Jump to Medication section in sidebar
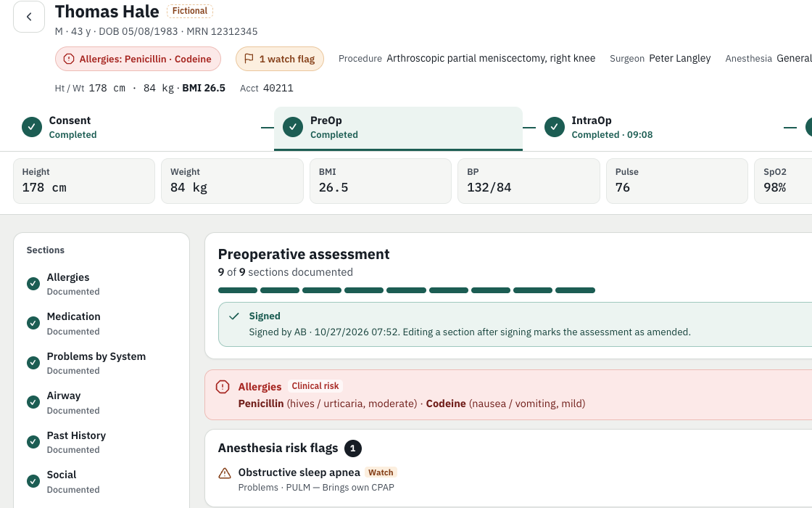 click(x=101, y=324)
